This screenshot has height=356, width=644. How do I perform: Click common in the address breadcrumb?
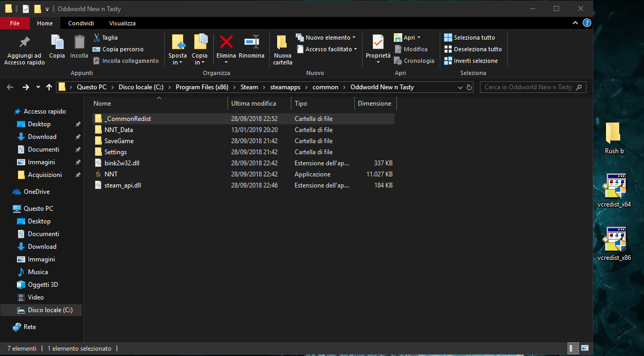point(325,87)
